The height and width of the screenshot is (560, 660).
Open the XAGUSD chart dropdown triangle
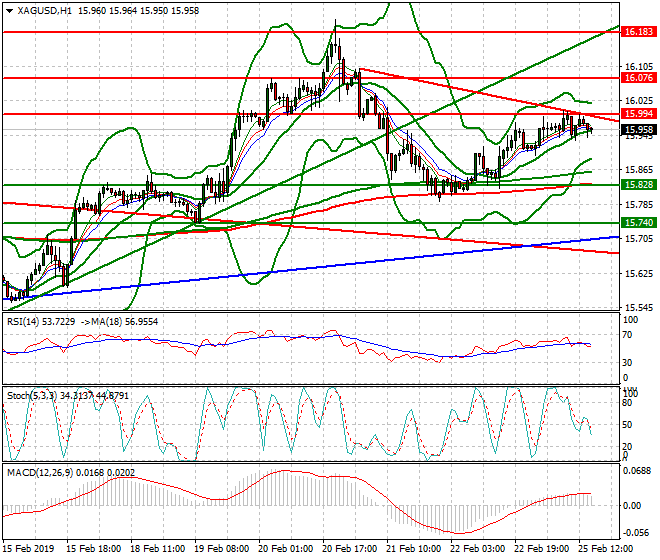(10, 11)
